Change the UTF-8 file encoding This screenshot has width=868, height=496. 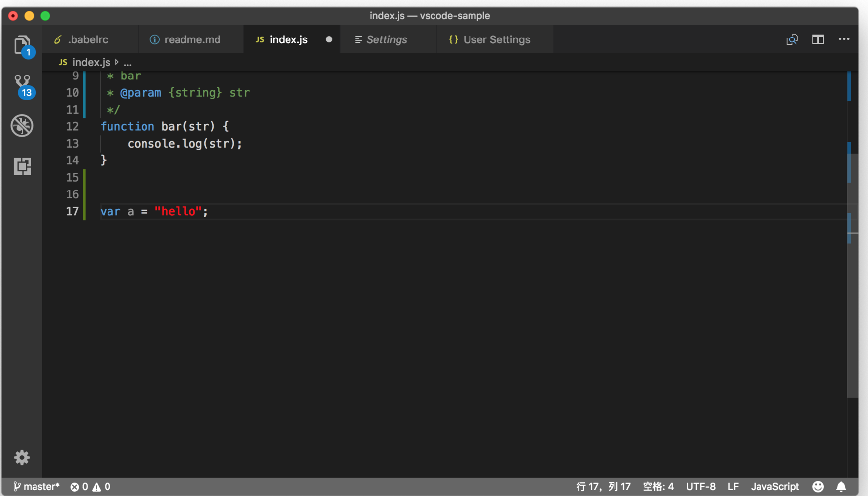pos(700,487)
